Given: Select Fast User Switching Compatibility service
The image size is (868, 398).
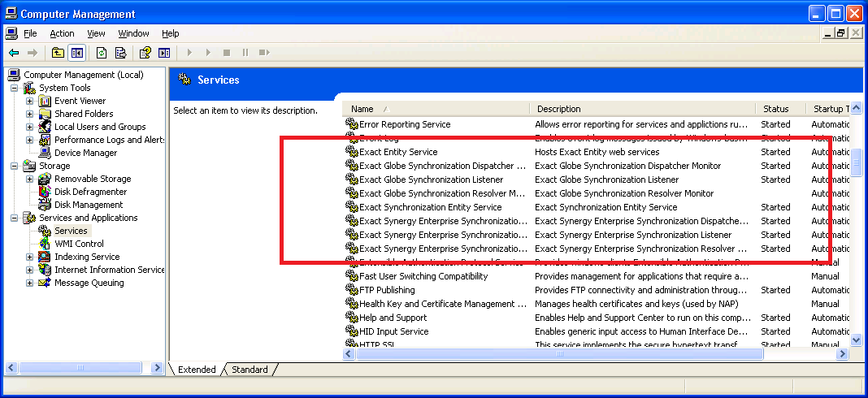Looking at the screenshot, I should pyautogui.click(x=423, y=275).
